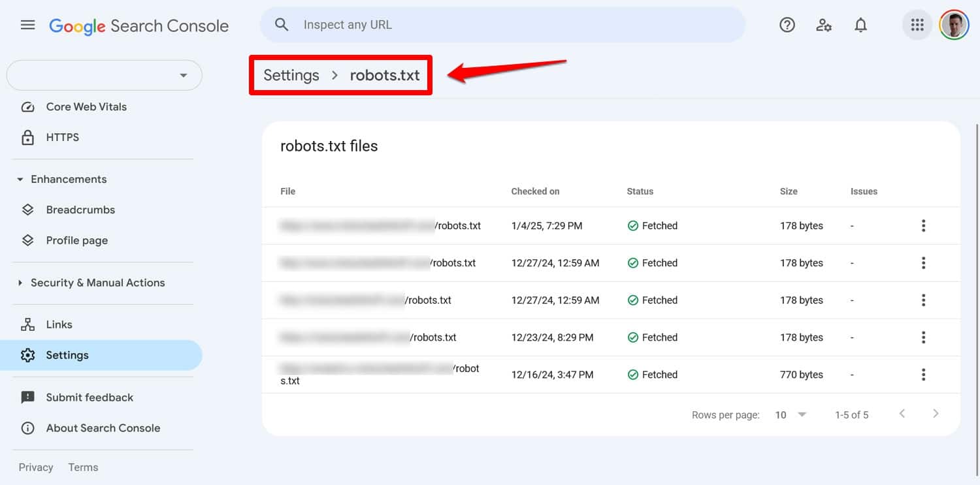This screenshot has width=980, height=485.
Task: Focus the Inspect any URL field
Action: (503, 25)
